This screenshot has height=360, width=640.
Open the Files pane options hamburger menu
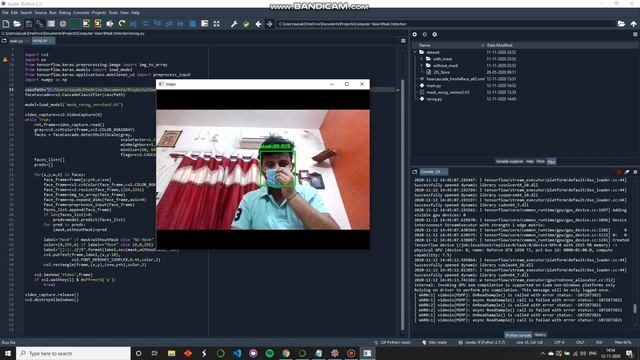(635, 35)
